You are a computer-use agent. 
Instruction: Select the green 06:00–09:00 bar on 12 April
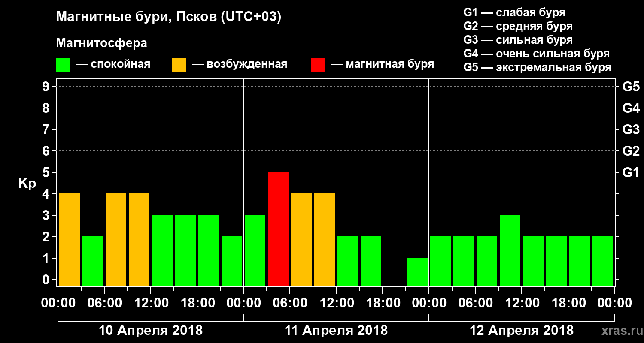[x=487, y=261]
